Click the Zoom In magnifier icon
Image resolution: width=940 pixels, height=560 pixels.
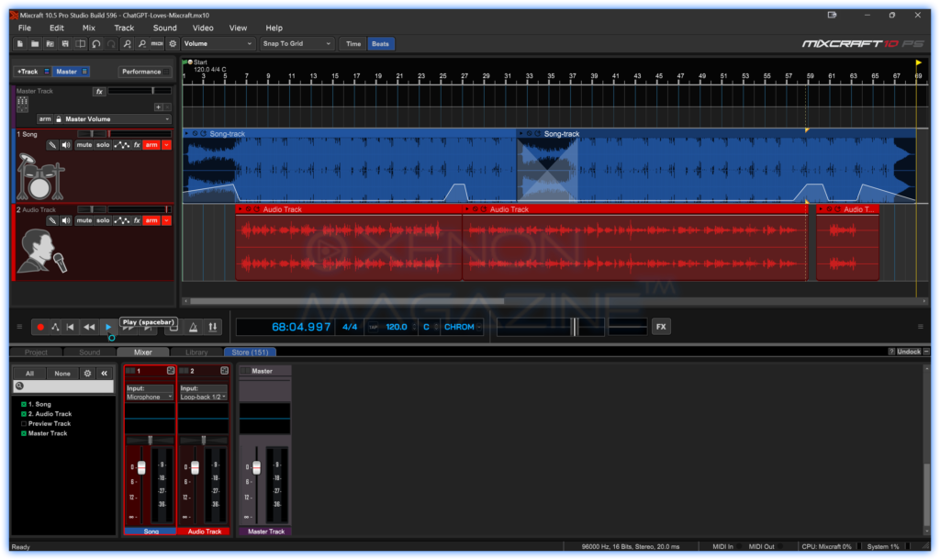pyautogui.click(x=127, y=44)
